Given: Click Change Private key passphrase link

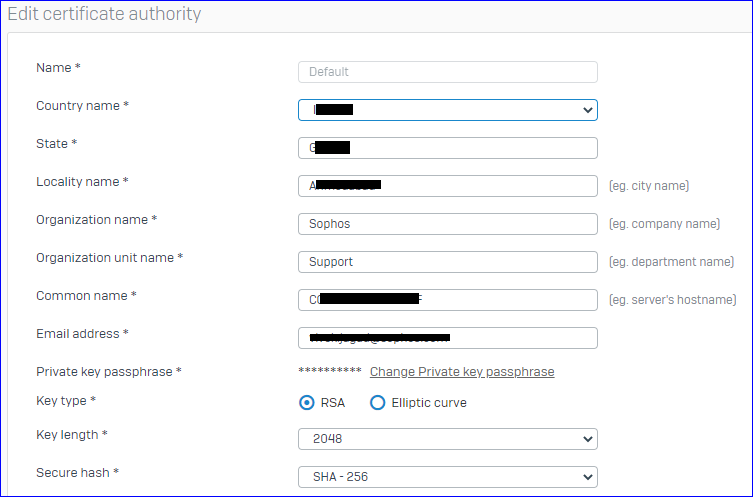Looking at the screenshot, I should 462,372.
